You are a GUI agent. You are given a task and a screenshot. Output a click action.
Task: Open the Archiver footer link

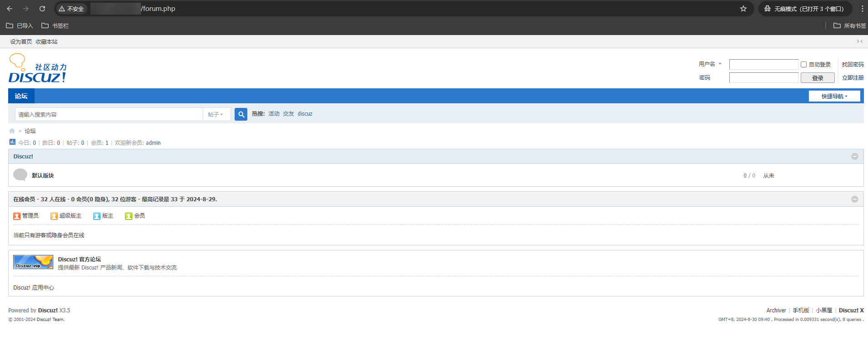776,310
